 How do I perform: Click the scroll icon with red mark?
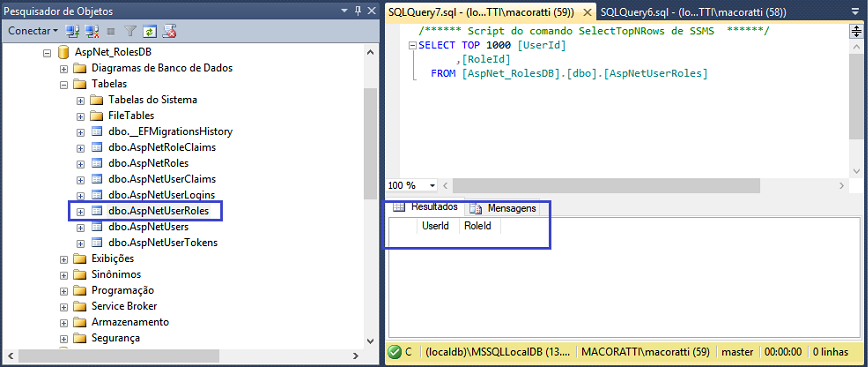click(x=169, y=31)
